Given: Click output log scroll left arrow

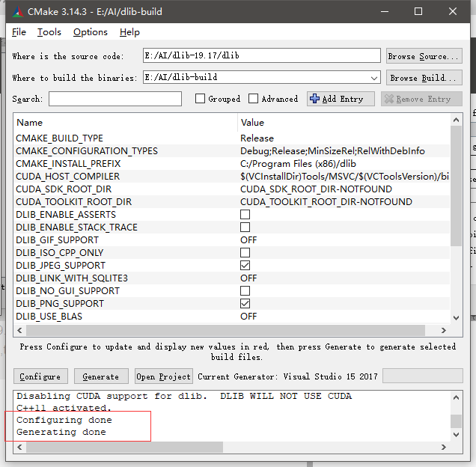Looking at the screenshot, I should click(x=19, y=447).
